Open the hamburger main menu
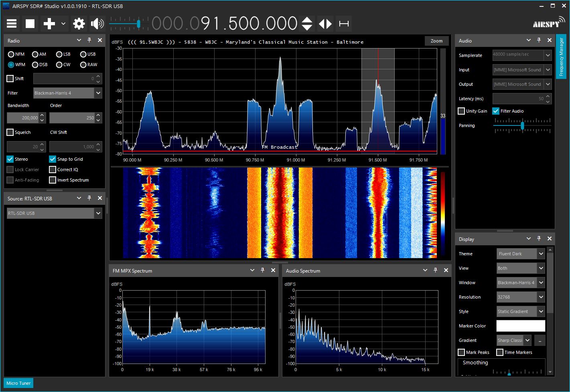Viewport: 570px width, 392px height. [12, 24]
